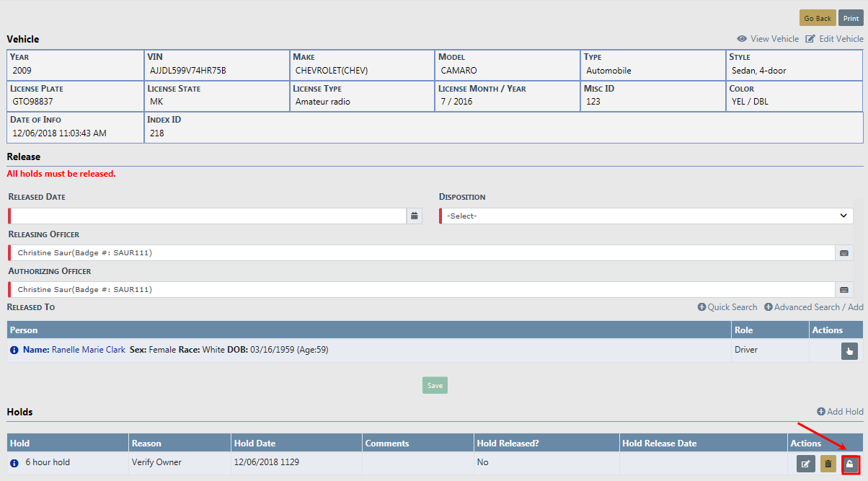Open the Disposition dropdown
Viewport: 868px width, 481px height.
point(647,216)
